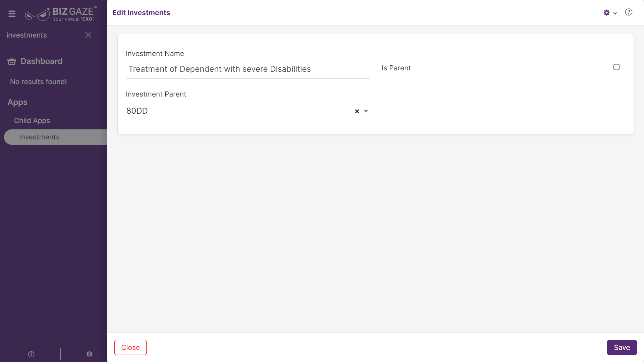Clear the 80DD selection with x

(357, 111)
